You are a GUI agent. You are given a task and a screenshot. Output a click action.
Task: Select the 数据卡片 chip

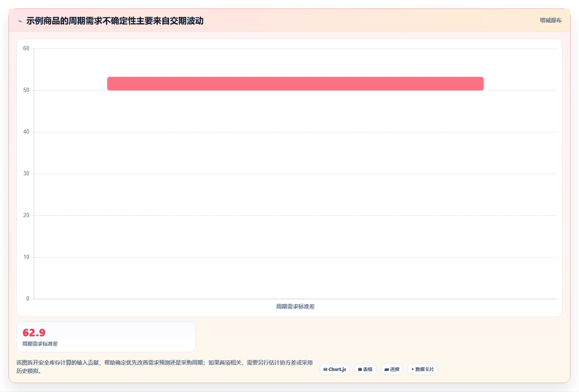coord(422,369)
